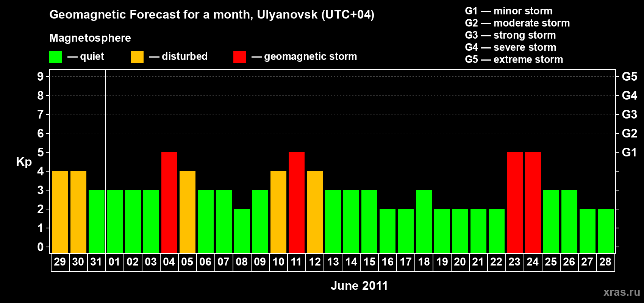Select the red bar for June 24

pos(533,202)
